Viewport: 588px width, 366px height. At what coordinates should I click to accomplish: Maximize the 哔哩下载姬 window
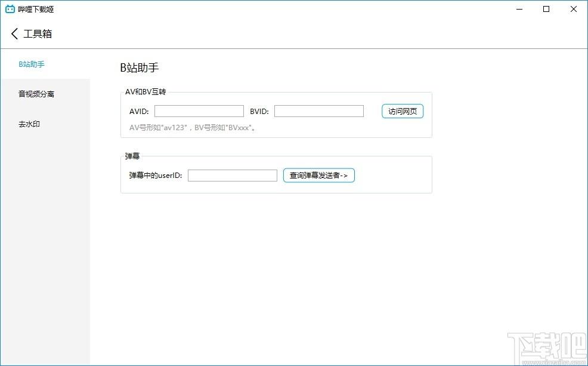pos(546,9)
